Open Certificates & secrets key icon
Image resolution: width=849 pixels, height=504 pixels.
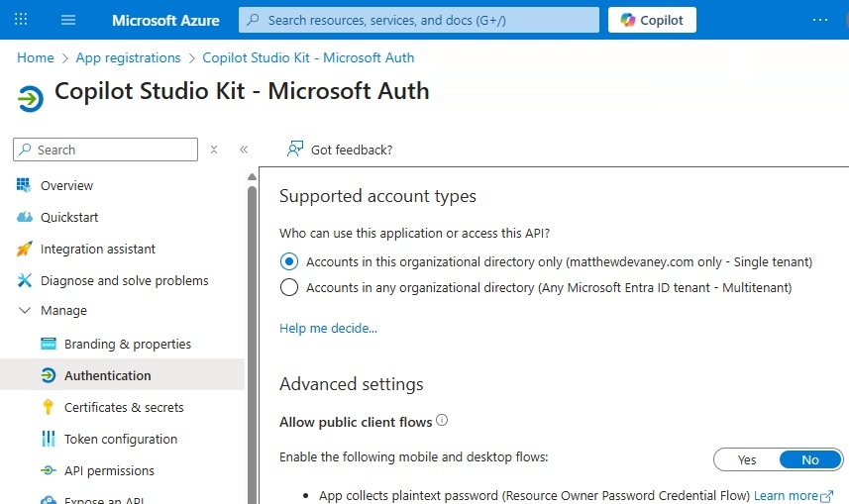(x=48, y=407)
